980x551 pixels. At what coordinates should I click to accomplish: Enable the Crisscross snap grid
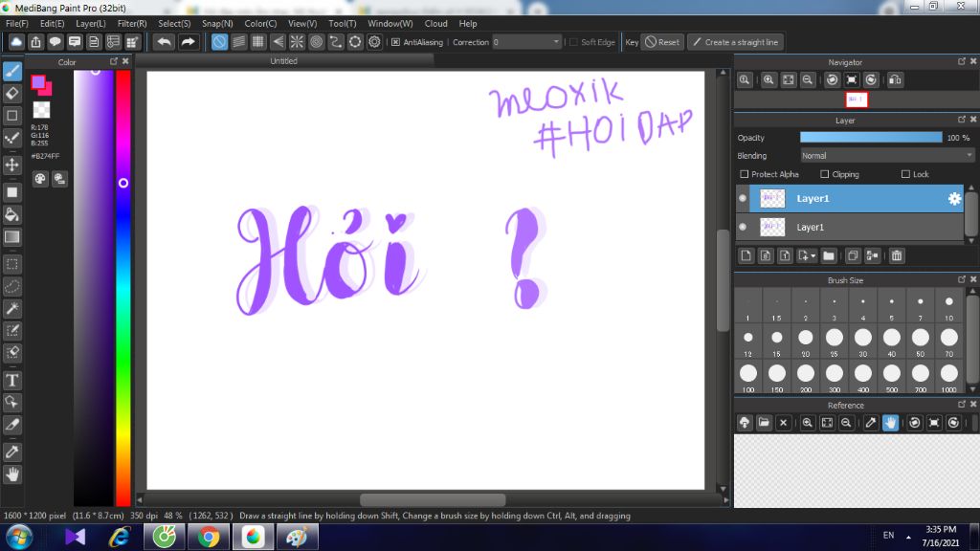click(258, 42)
